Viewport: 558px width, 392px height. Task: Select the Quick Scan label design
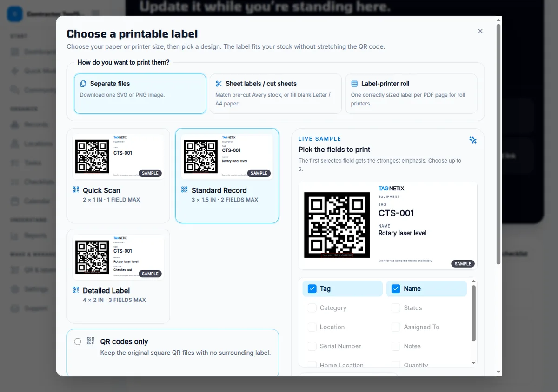click(x=119, y=176)
